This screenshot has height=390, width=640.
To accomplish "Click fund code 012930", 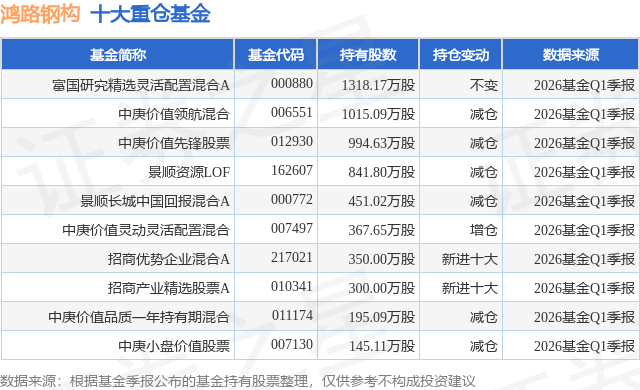I will (292, 142).
